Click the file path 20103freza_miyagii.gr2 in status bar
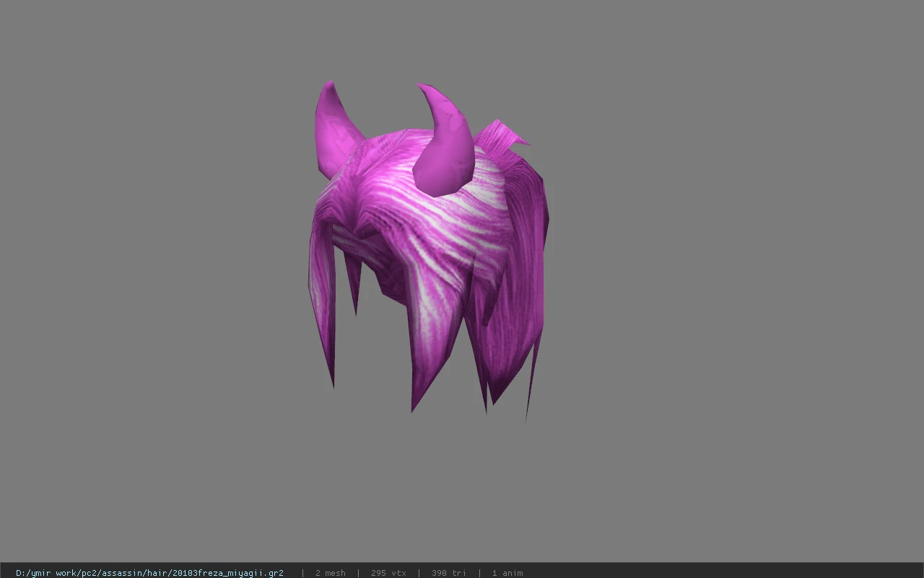Screen dimensions: 924x578 click(149, 573)
